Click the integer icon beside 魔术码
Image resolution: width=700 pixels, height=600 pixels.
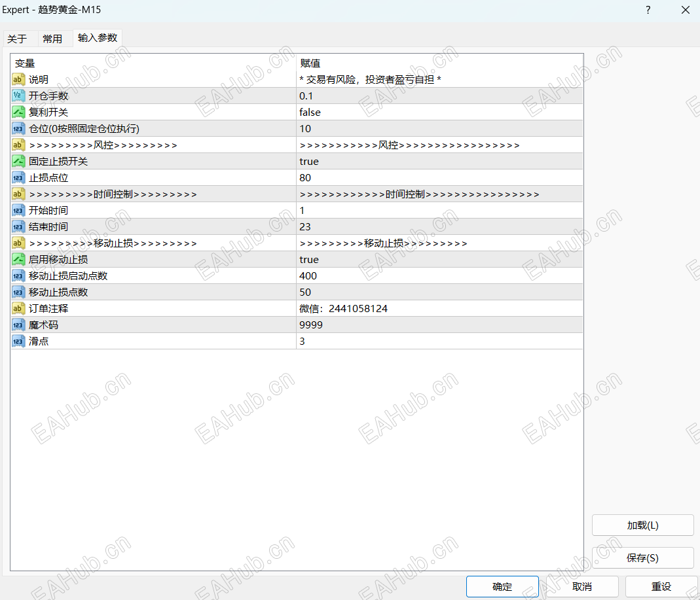point(18,325)
